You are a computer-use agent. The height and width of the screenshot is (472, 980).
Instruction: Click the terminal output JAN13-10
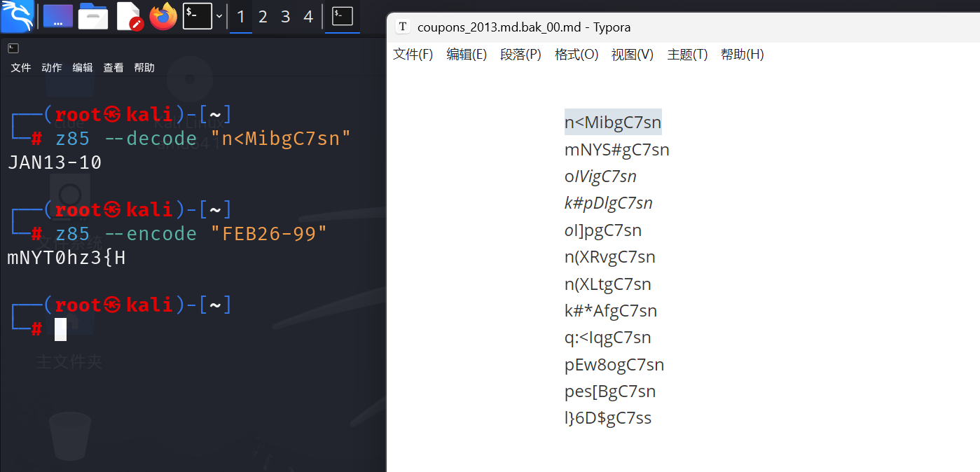point(55,162)
